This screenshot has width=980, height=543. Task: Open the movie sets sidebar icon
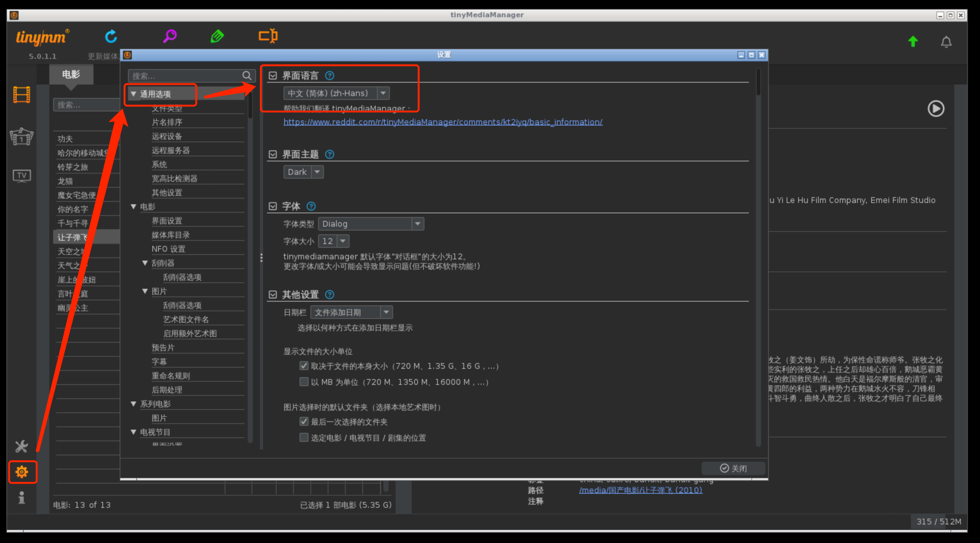(22, 137)
